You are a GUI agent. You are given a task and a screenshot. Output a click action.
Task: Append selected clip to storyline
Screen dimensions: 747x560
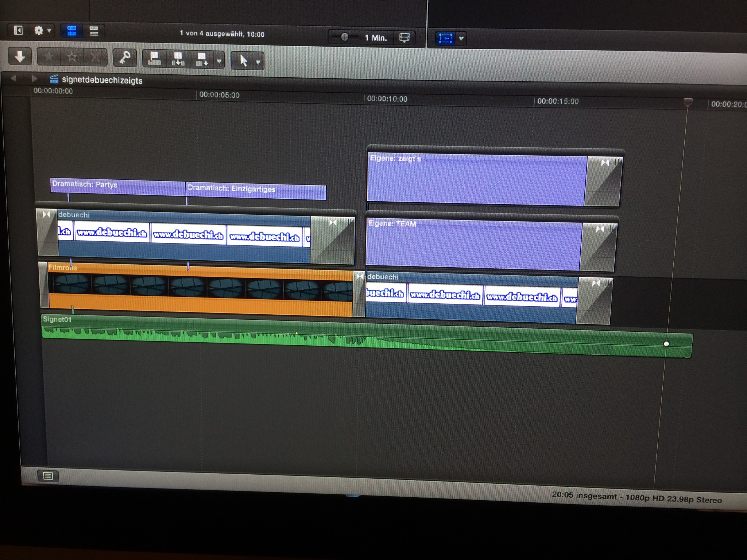202,59
